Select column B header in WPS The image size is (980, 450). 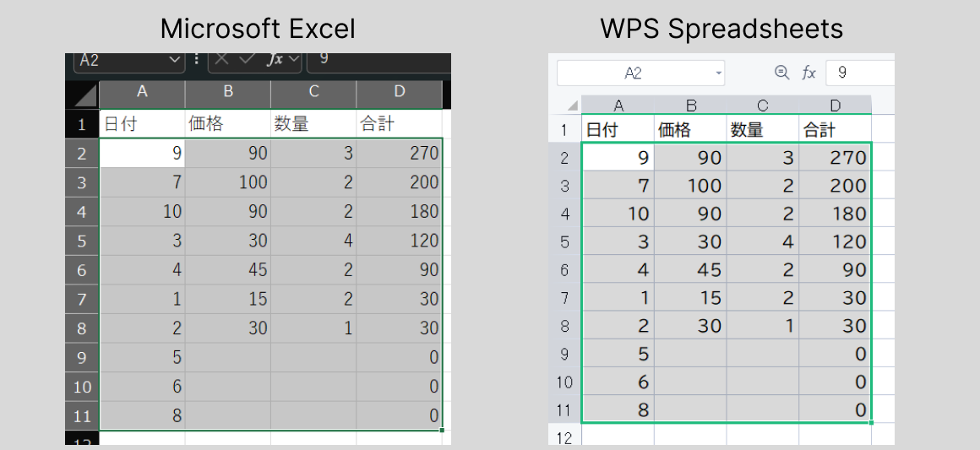tap(690, 105)
